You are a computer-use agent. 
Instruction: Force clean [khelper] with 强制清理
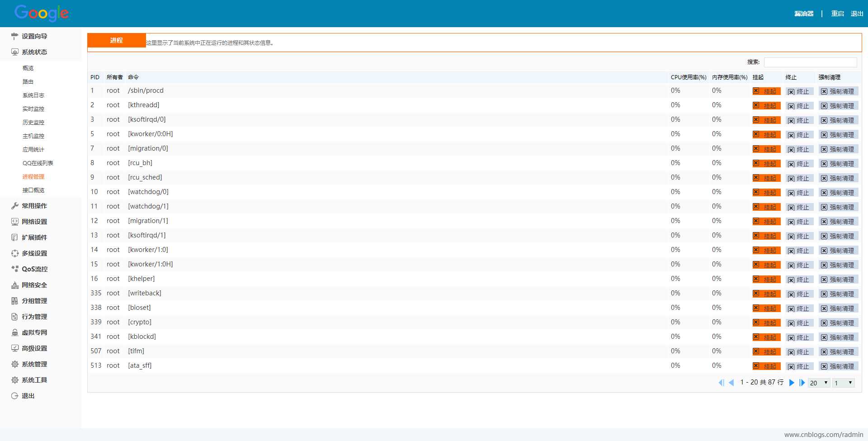point(838,280)
